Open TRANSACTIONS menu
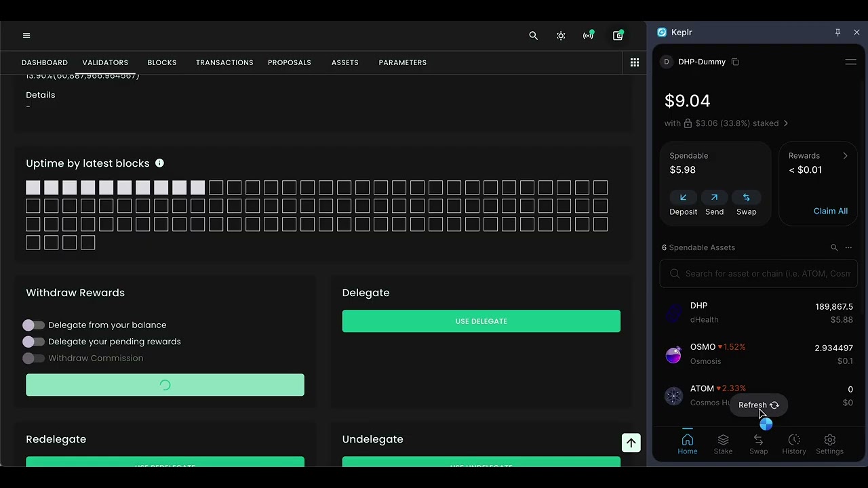This screenshot has height=488, width=868. pos(224,62)
